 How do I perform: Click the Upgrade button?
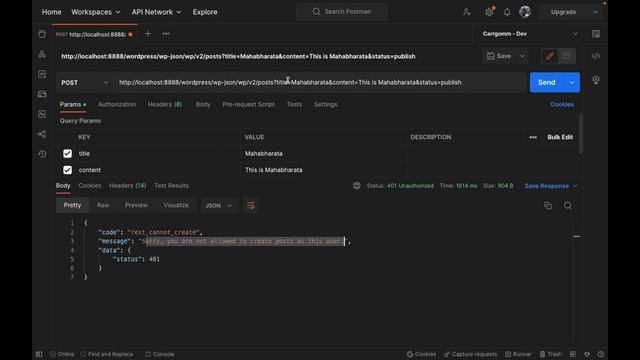[x=564, y=12]
